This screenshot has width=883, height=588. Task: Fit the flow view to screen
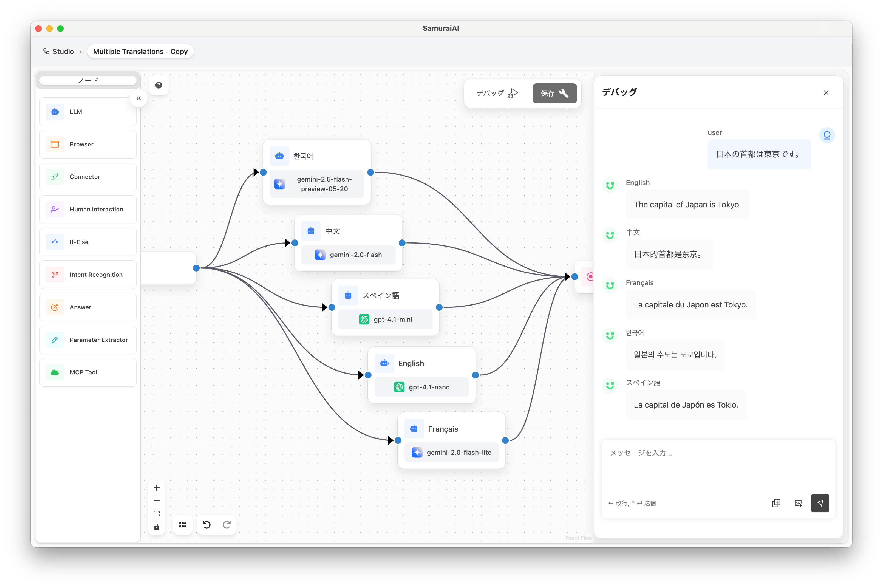156,514
